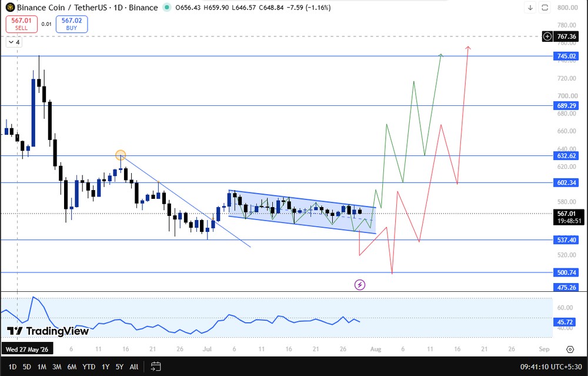
Task: Click the Wed 27 May '26 date label
Action: point(27,350)
